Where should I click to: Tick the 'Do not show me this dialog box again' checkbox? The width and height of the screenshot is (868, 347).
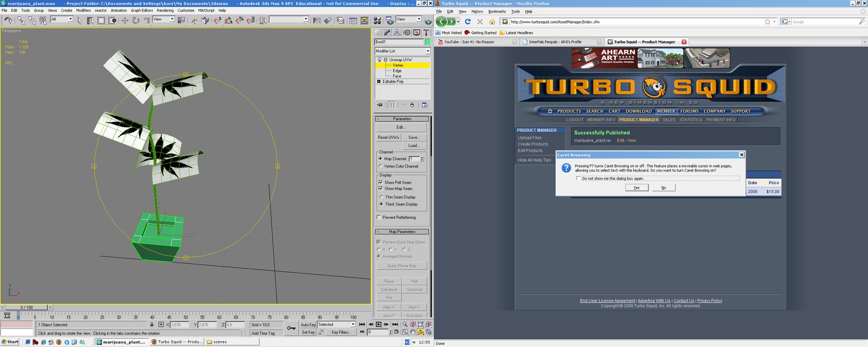tap(578, 178)
